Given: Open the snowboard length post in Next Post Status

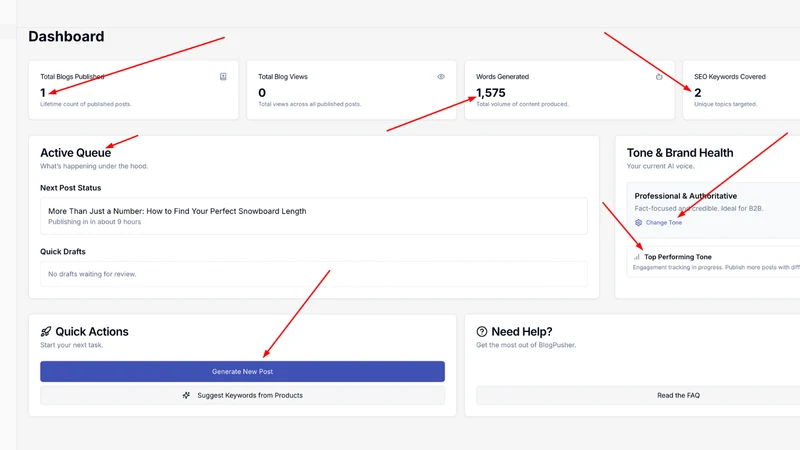Looking at the screenshot, I should click(314, 216).
